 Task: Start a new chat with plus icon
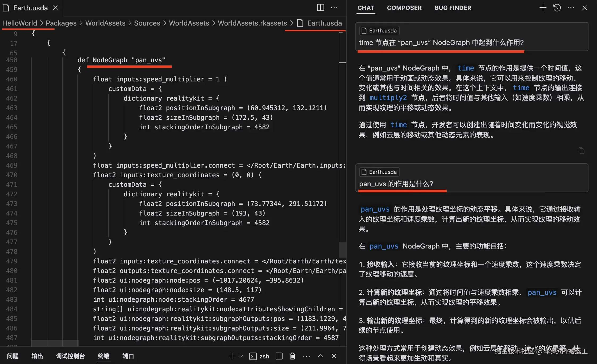(543, 8)
